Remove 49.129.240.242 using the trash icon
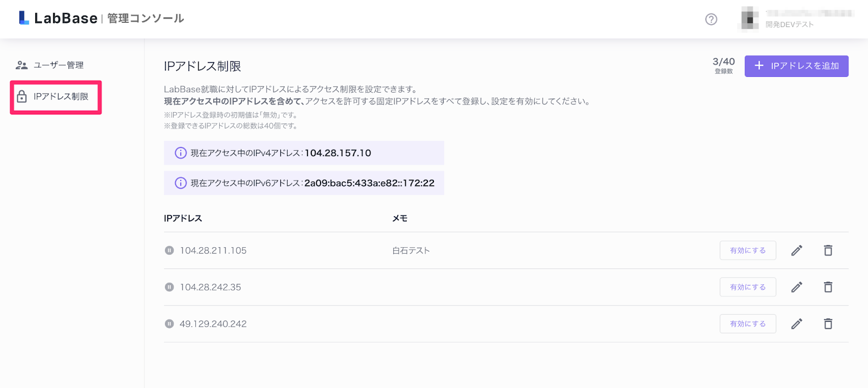Screen dimensions: 868x388 point(828,324)
